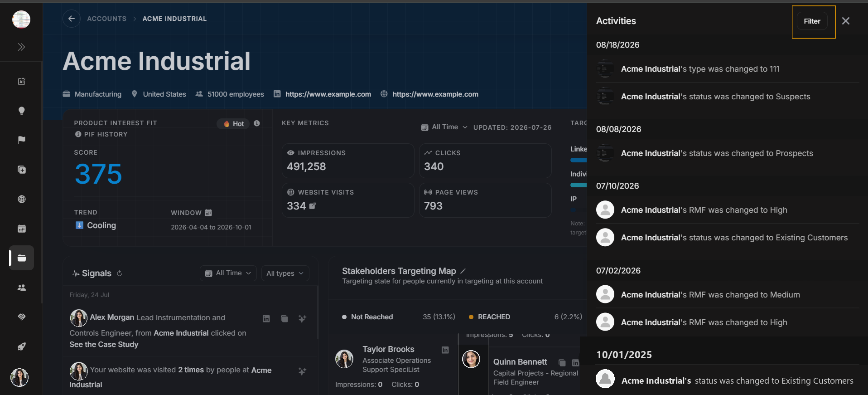Open the calendar icon in the sidebar
Screen dimensions: 868x395
pyautogui.click(x=21, y=229)
